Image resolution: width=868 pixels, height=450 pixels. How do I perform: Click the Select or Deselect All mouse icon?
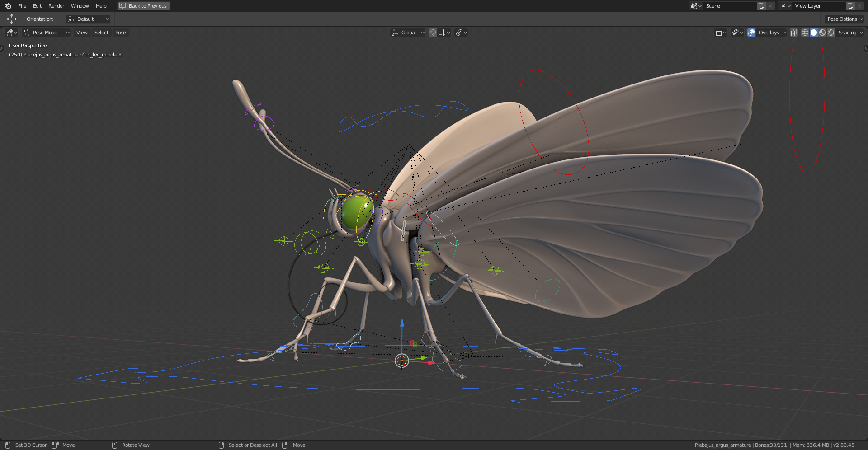tap(221, 445)
